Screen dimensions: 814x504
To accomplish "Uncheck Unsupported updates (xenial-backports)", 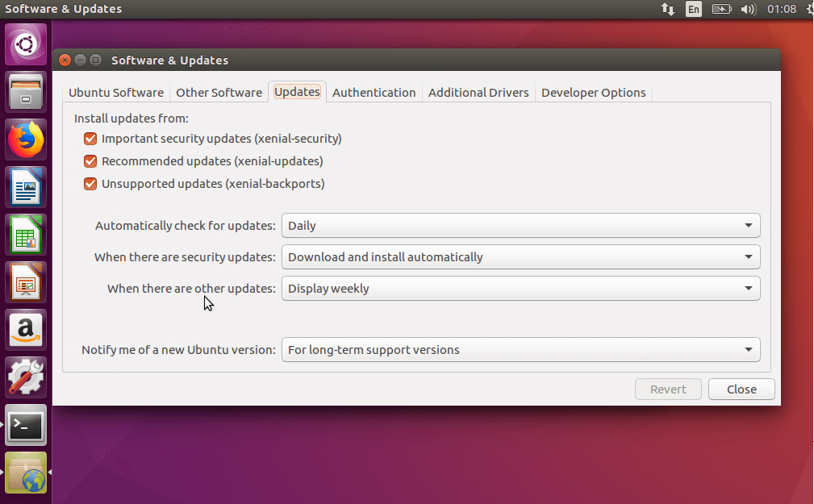I will (90, 183).
